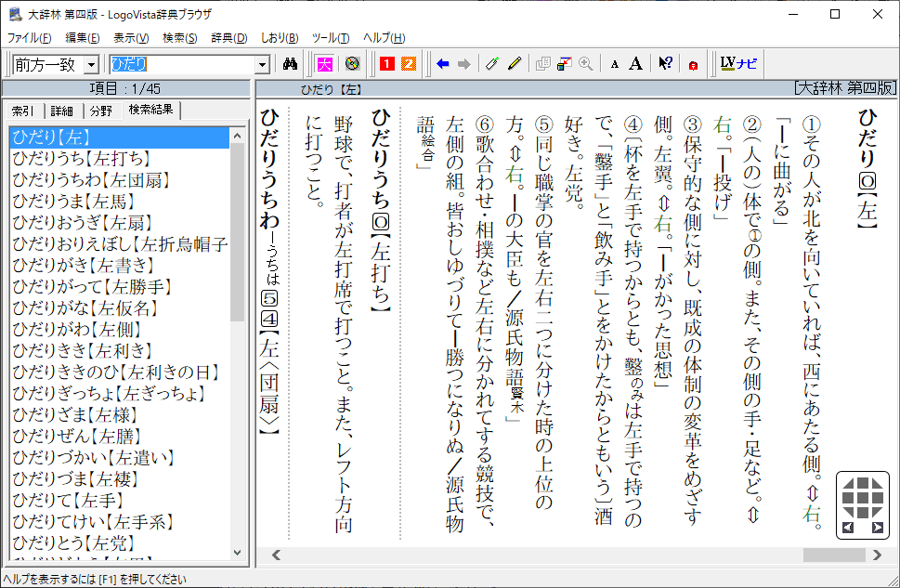Screen dimensions: 900x588
Task: Open the 辞典(D) menu
Action: (x=228, y=38)
